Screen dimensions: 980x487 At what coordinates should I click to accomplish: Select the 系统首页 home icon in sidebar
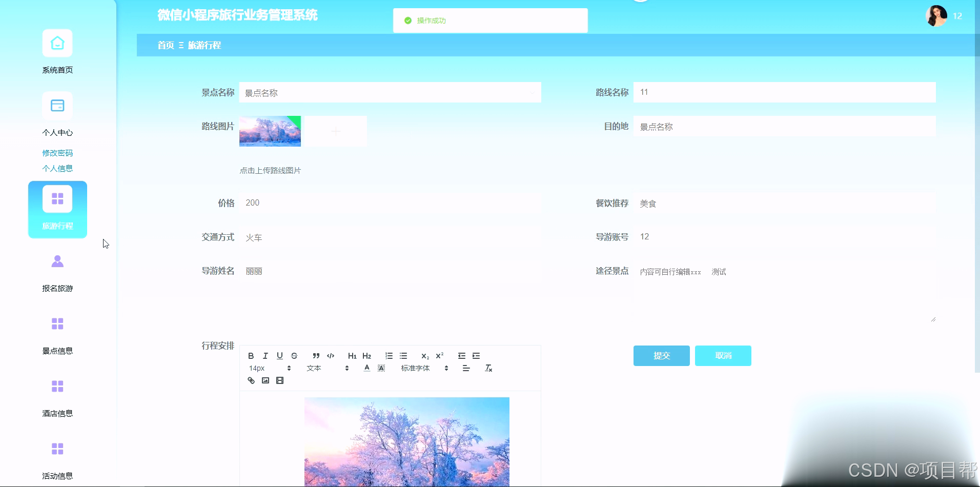tap(57, 43)
